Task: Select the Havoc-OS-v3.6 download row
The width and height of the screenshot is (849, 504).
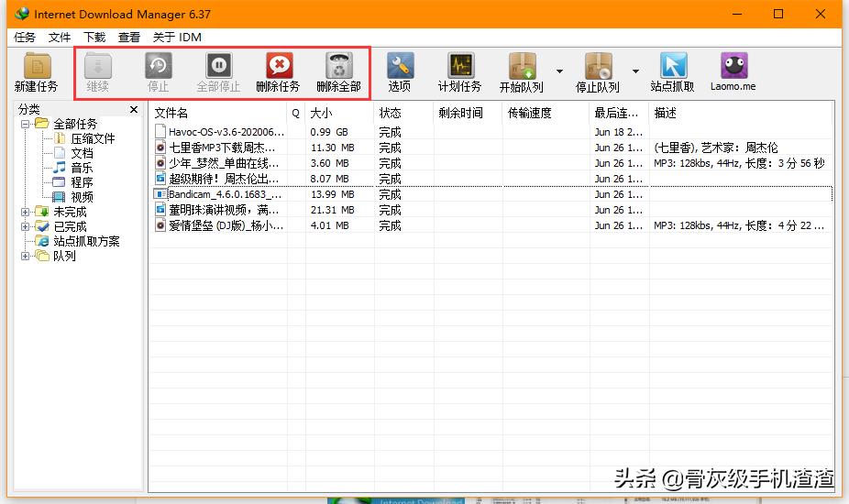Action: coord(491,132)
